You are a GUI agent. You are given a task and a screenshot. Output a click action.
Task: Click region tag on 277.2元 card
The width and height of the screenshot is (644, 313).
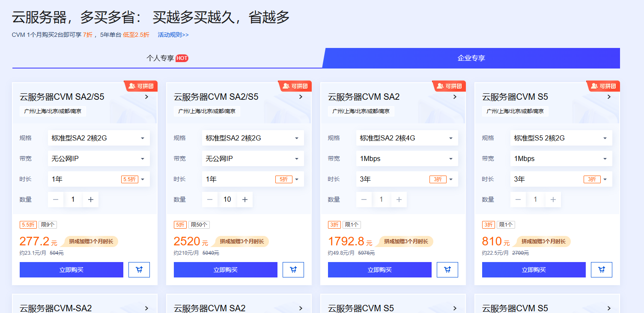[53, 111]
